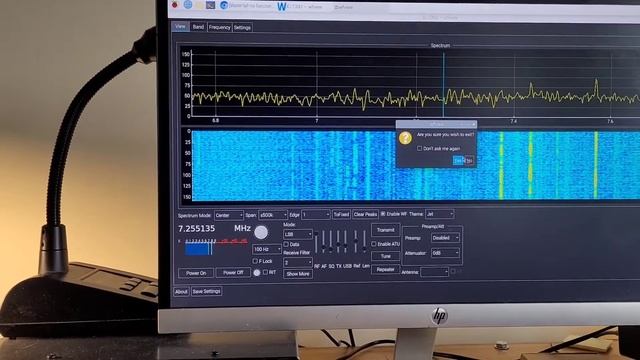The image size is (640, 360).
Task: Check the Don't ask me again box
Action: pos(419,149)
